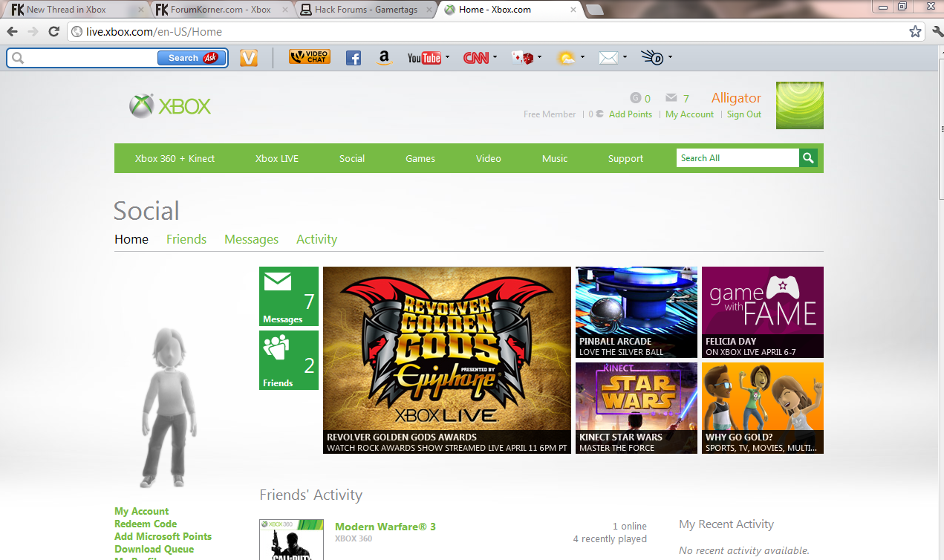Open the Redeem Code sidebar link
This screenshot has width=944, height=560.
coord(146,524)
